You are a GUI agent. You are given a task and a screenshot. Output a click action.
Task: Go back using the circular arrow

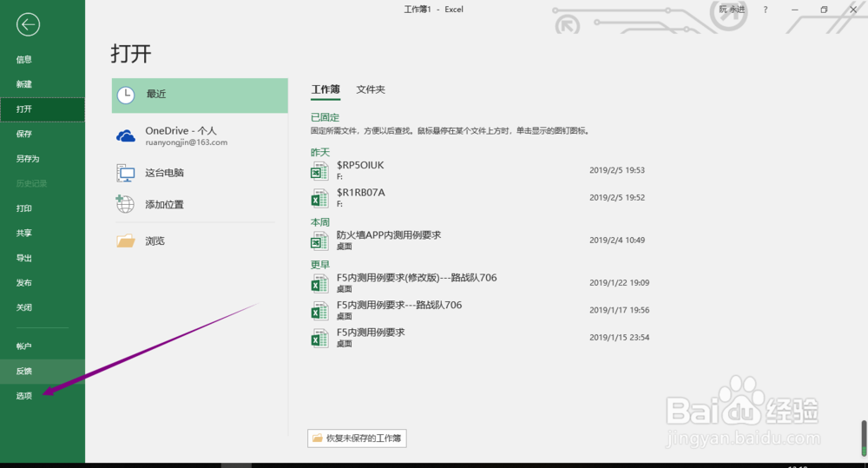[28, 24]
